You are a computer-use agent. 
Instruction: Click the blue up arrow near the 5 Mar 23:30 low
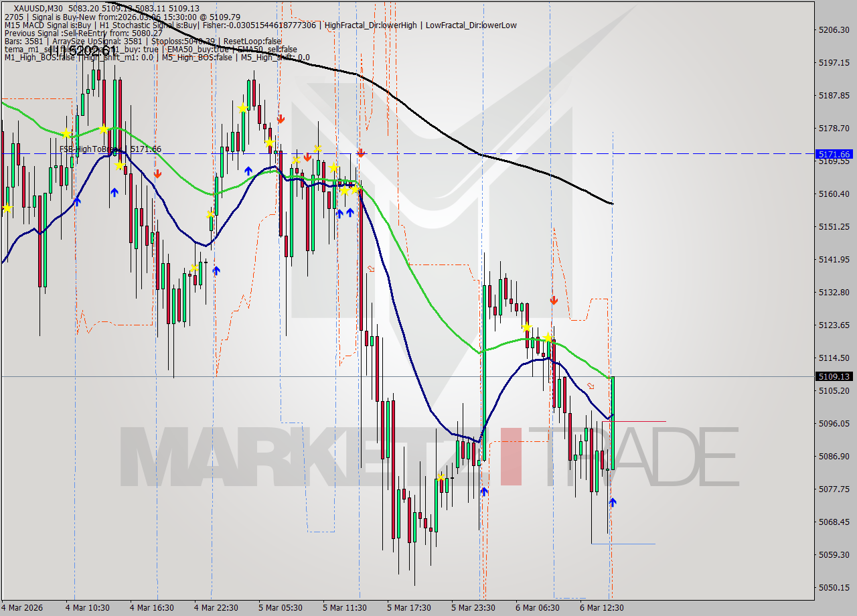pyautogui.click(x=483, y=490)
